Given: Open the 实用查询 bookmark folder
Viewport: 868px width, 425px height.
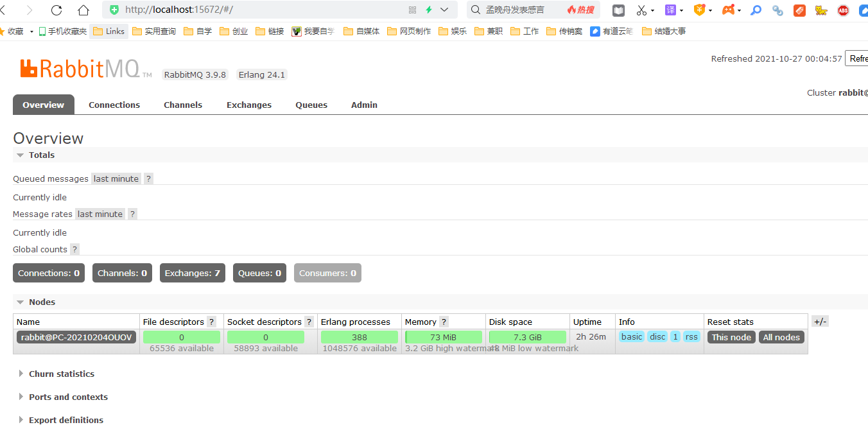Looking at the screenshot, I should point(153,31).
